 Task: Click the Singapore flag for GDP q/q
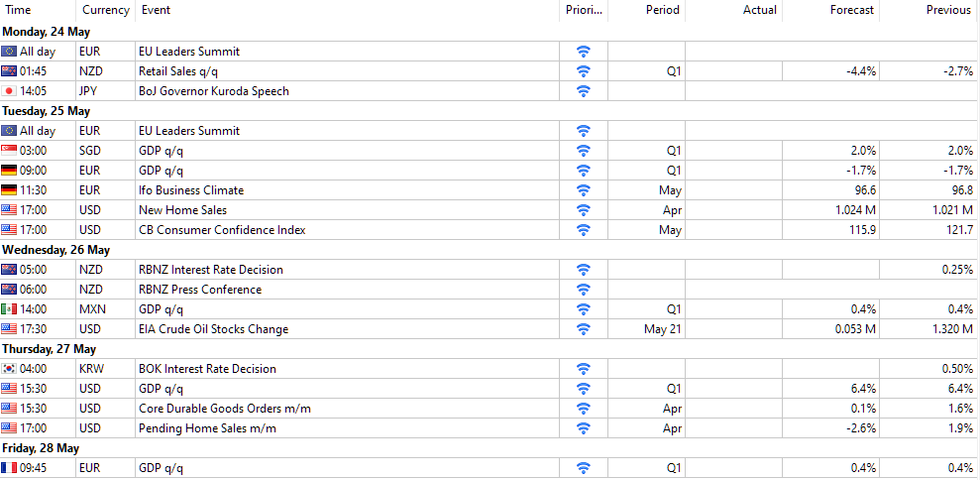pyautogui.click(x=9, y=151)
